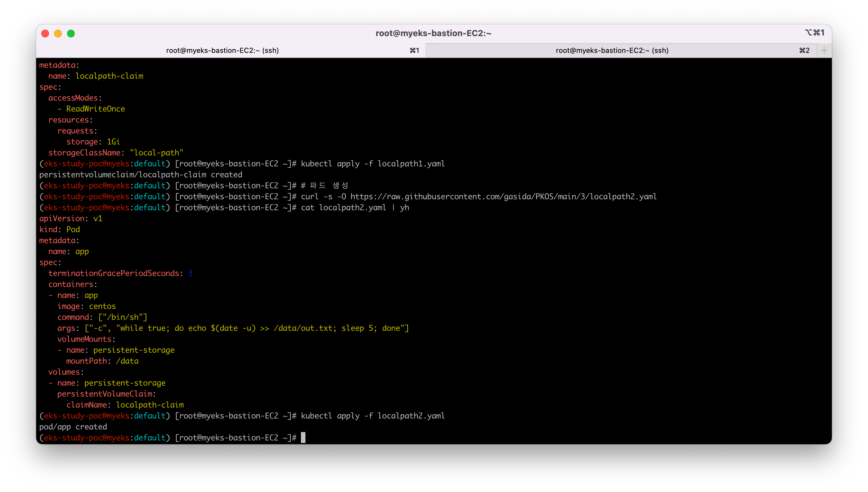Screen dimensions: 868x492
Task: Click the blue terminationGracePeriodSeconds value 3
Action: tap(190, 273)
